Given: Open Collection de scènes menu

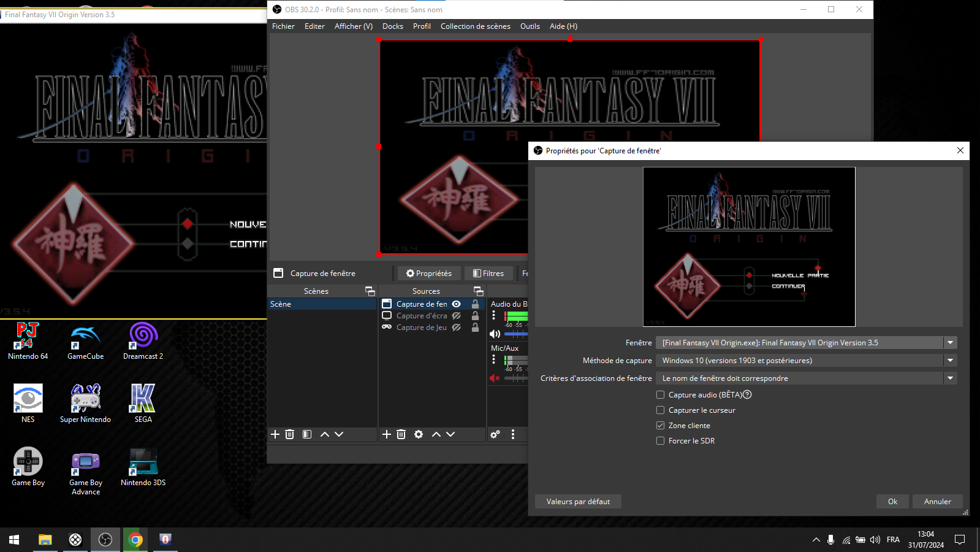Looking at the screenshot, I should (x=476, y=26).
